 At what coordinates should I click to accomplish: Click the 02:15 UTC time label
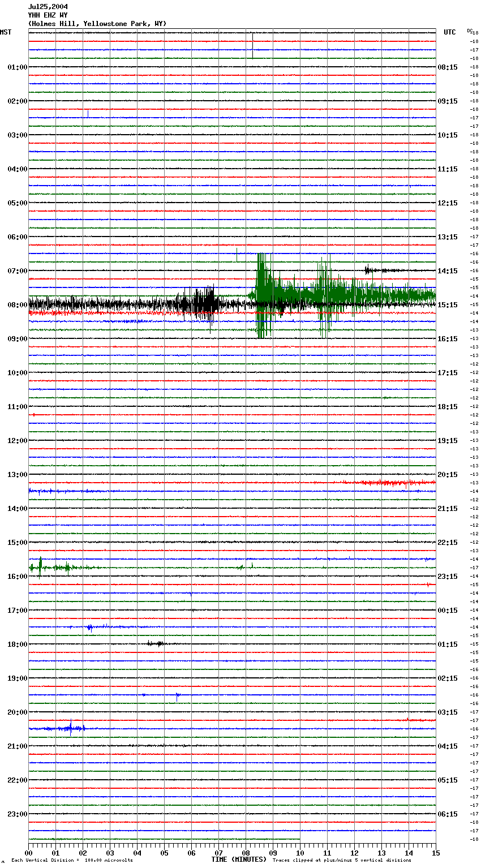pos(448,678)
